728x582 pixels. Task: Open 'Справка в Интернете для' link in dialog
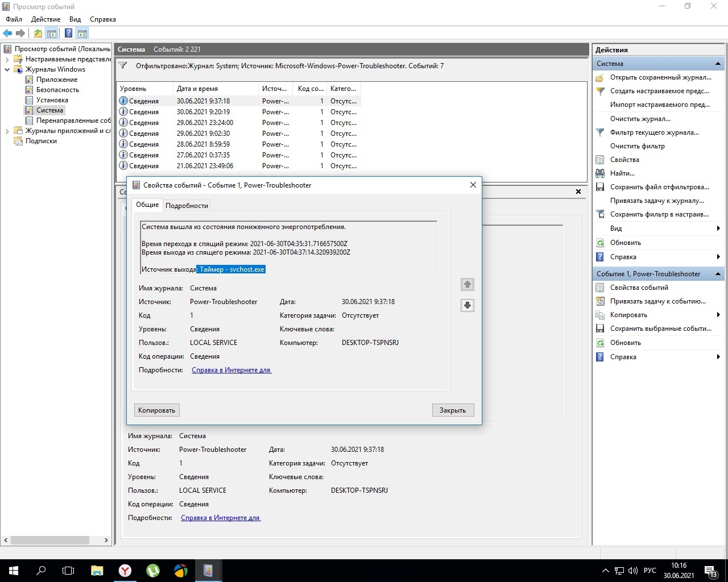(231, 370)
